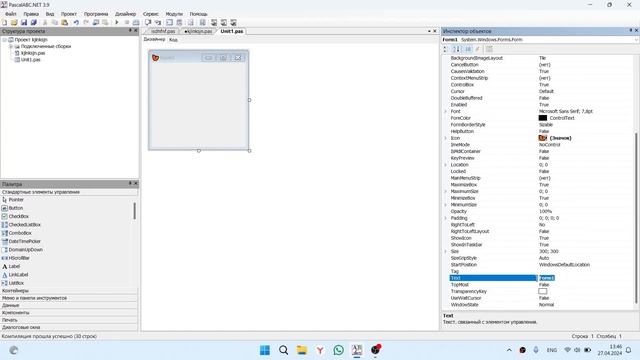Screen dimensions: 640x360
Task: Open the Windows Start menu
Action: pyautogui.click(x=265, y=350)
